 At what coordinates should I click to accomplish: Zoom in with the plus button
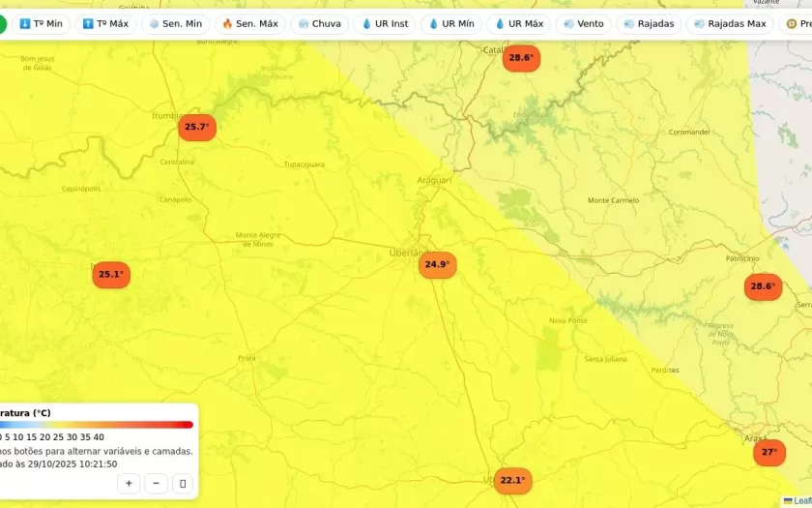tap(129, 483)
